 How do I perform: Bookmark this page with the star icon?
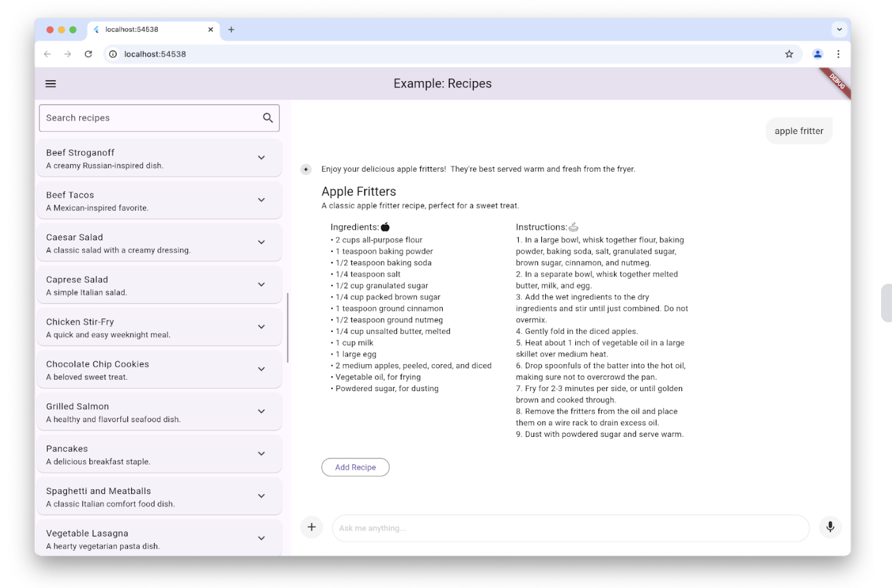pos(789,54)
